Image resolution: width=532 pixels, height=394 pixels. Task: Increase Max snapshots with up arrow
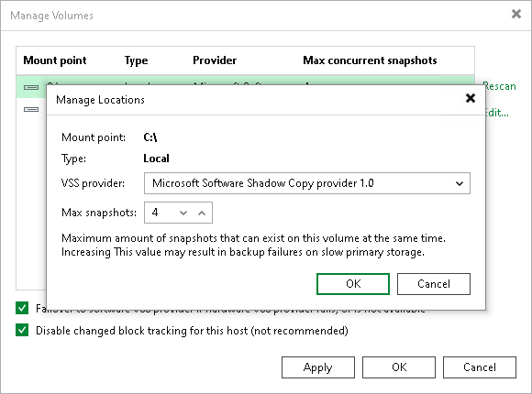click(202, 213)
